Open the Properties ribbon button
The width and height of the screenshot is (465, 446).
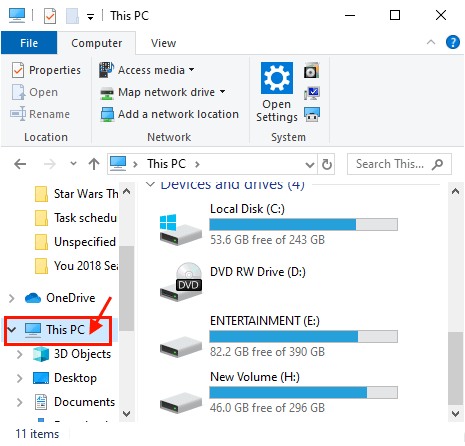[46, 70]
